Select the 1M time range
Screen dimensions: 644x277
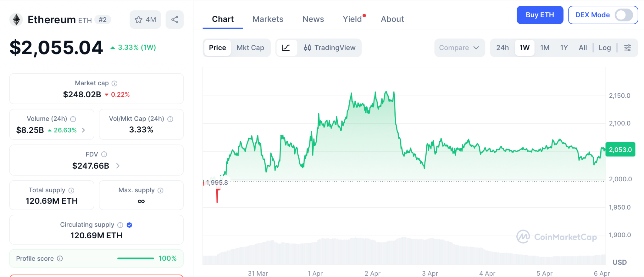coord(545,48)
